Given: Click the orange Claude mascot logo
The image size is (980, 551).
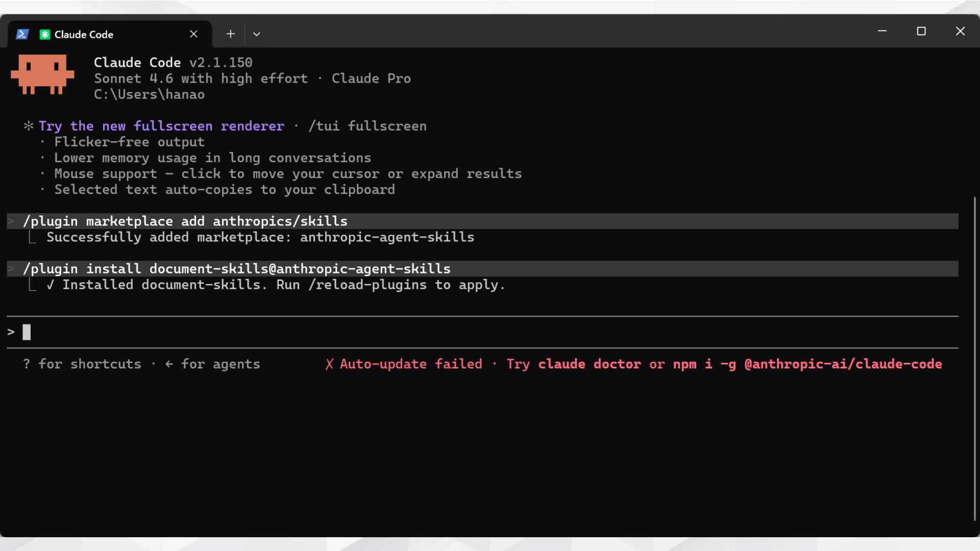Looking at the screenshot, I should [42, 74].
